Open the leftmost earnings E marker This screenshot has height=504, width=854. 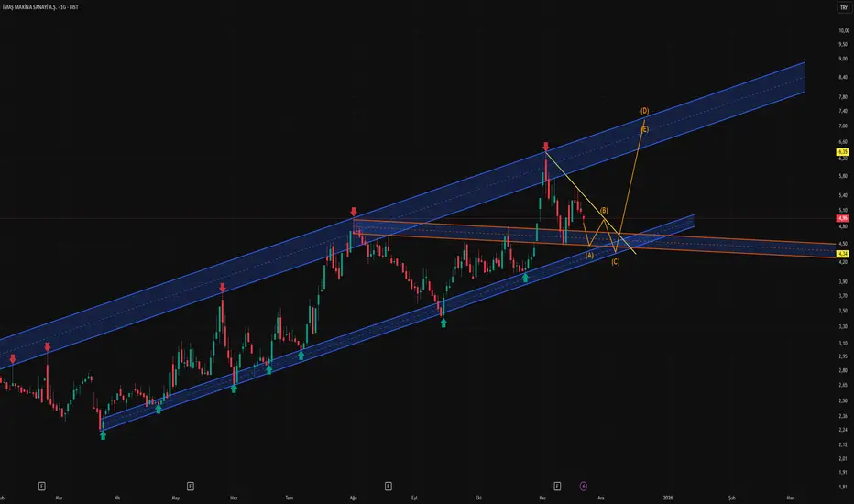point(42,486)
